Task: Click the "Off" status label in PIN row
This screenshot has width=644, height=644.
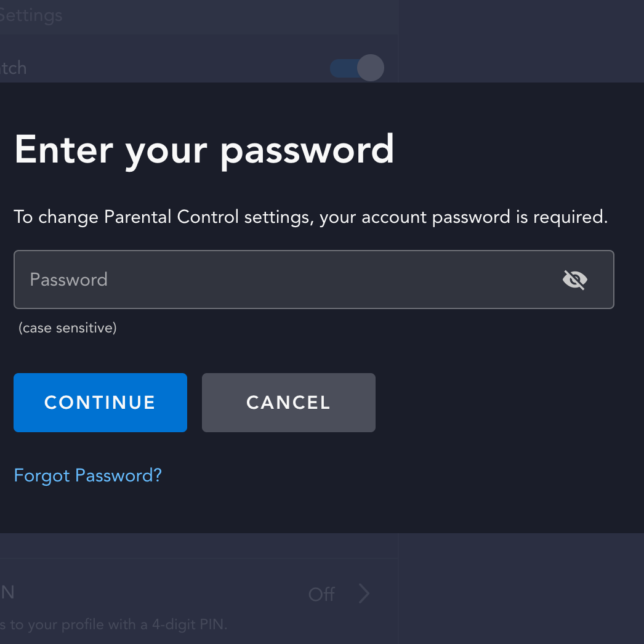Action: tap(321, 594)
